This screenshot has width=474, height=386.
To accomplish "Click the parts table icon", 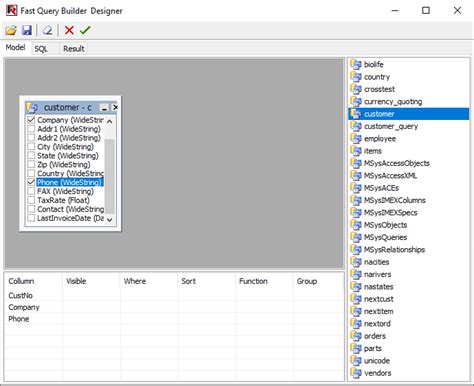I will click(356, 348).
